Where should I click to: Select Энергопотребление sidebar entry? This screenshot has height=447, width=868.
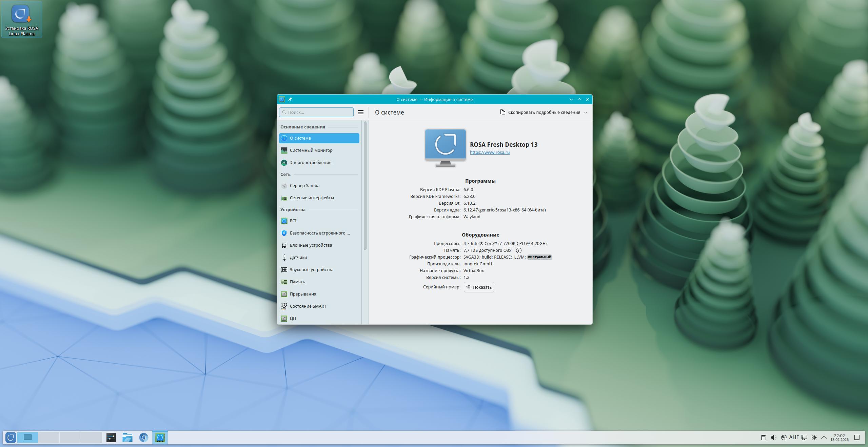coord(310,162)
